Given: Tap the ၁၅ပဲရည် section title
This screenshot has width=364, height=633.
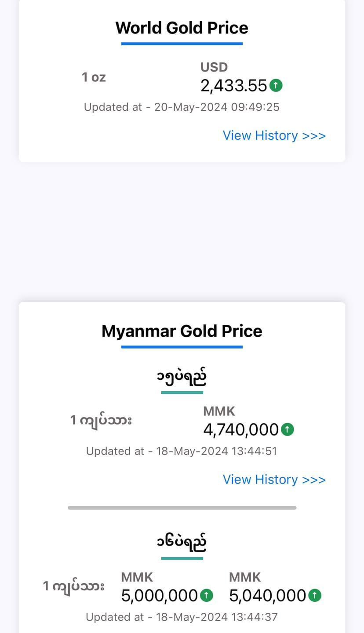Looking at the screenshot, I should click(182, 377).
